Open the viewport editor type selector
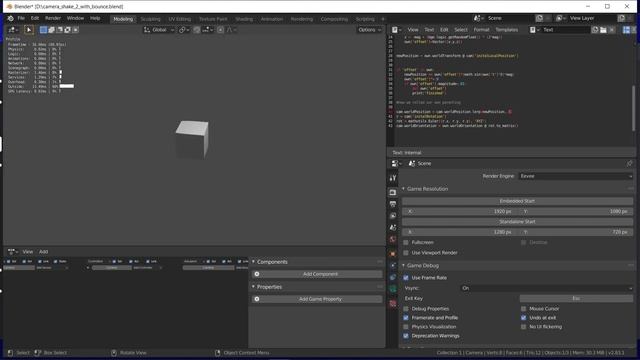 (x=12, y=30)
